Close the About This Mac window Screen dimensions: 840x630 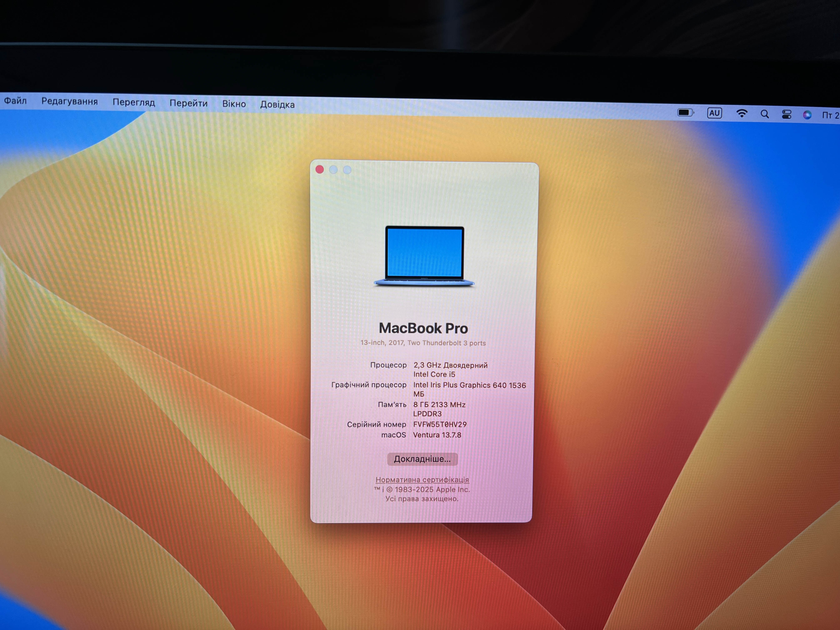320,169
